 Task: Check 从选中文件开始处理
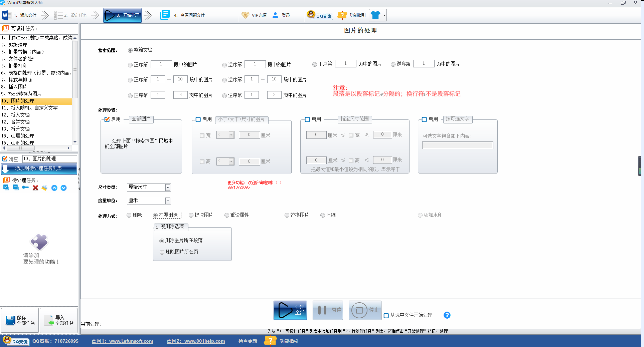point(386,316)
